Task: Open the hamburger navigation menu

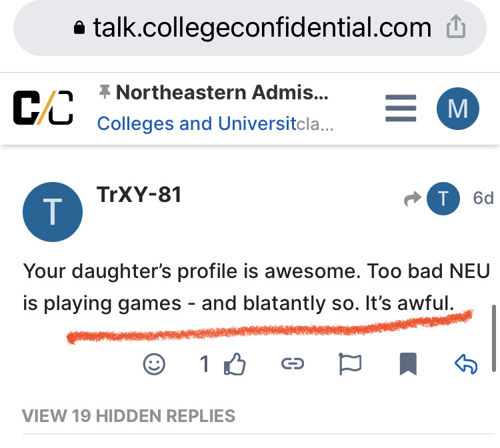Action: 401,108
